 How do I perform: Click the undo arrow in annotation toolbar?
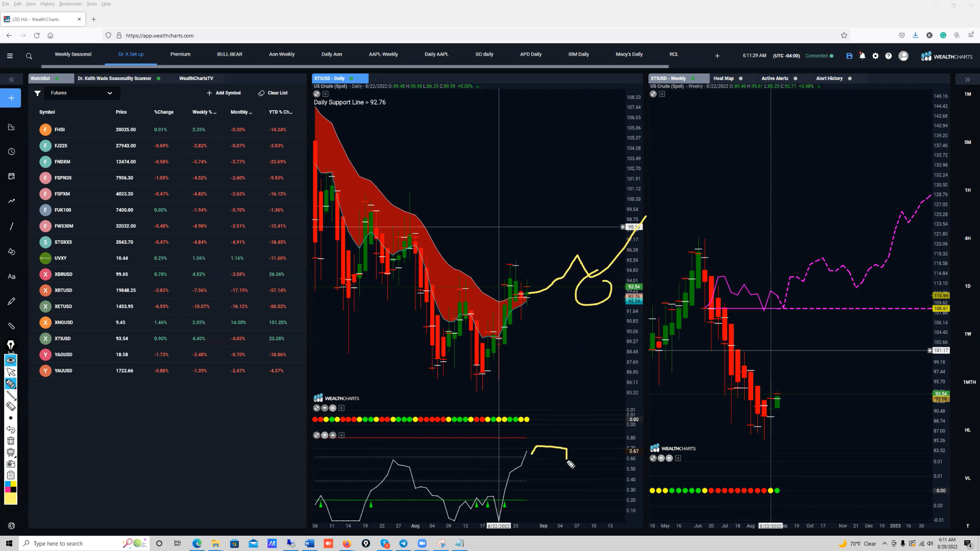(11, 430)
